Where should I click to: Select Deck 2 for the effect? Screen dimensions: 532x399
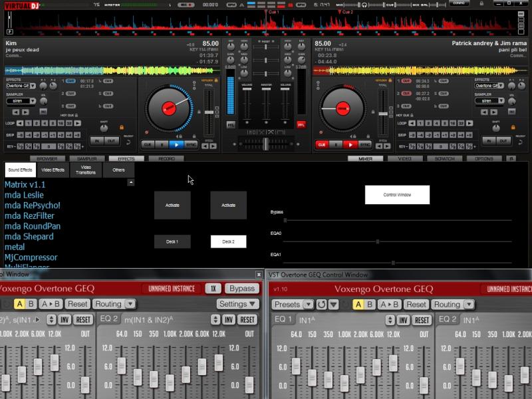click(x=228, y=241)
